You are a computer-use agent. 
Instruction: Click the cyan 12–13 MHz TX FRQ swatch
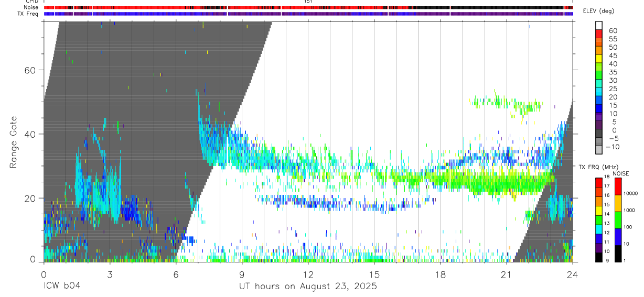(599, 229)
